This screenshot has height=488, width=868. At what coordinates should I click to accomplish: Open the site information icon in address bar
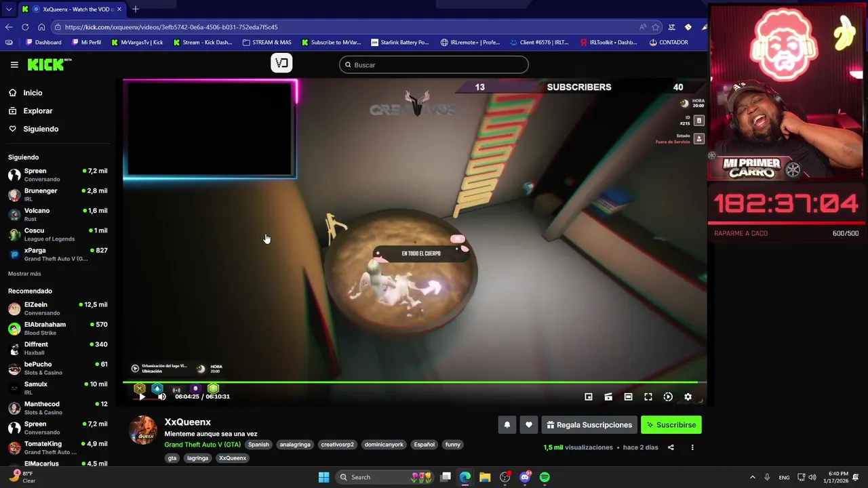pyautogui.click(x=59, y=27)
